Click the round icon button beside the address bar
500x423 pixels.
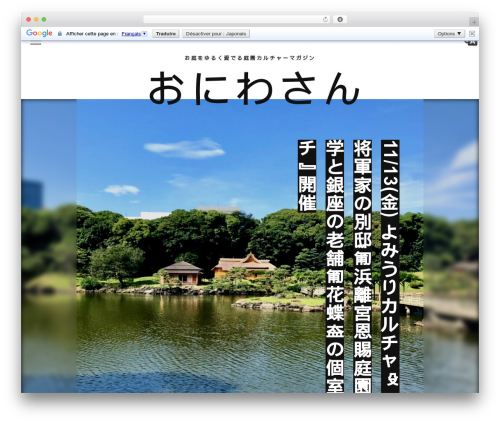coord(340,19)
